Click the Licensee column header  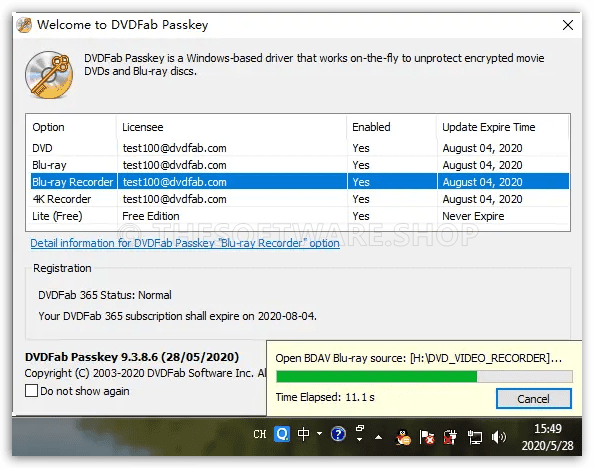click(x=231, y=127)
